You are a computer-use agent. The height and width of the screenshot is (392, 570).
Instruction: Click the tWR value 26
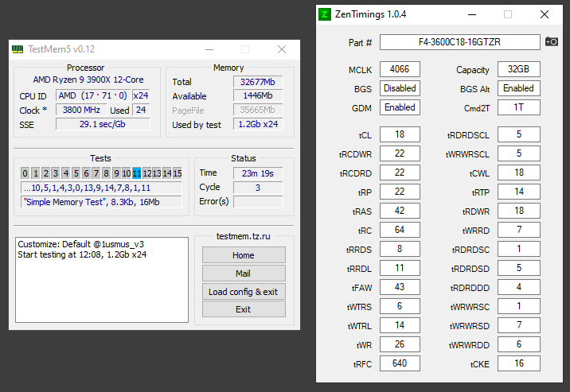400,344
